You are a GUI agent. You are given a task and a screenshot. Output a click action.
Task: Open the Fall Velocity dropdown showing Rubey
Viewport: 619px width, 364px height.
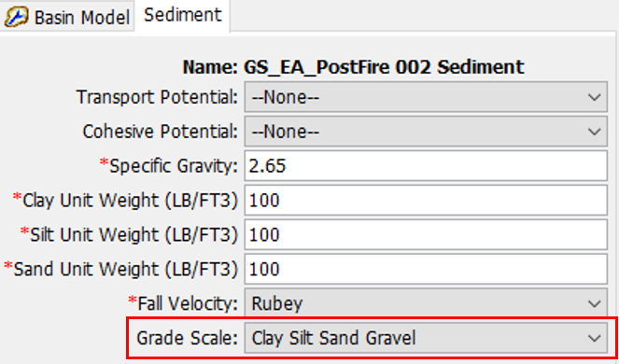tap(426, 302)
